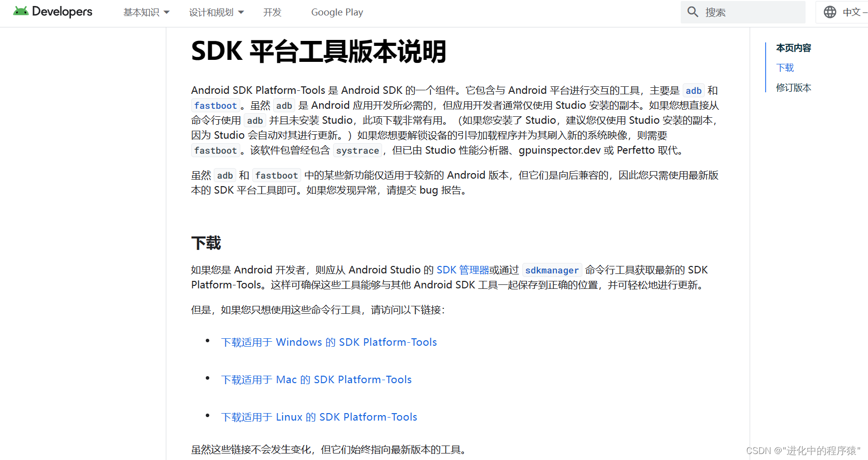
Task: Open the Google Play nav item
Action: coord(337,12)
